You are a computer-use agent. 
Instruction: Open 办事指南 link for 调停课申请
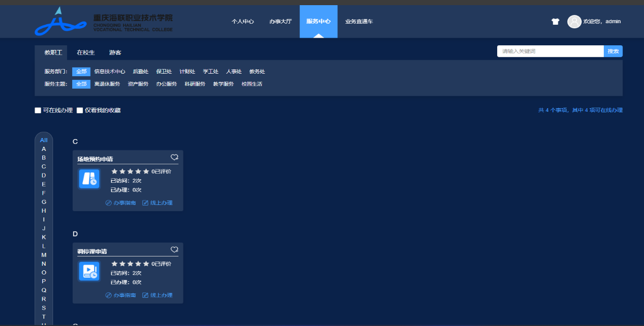pos(121,295)
